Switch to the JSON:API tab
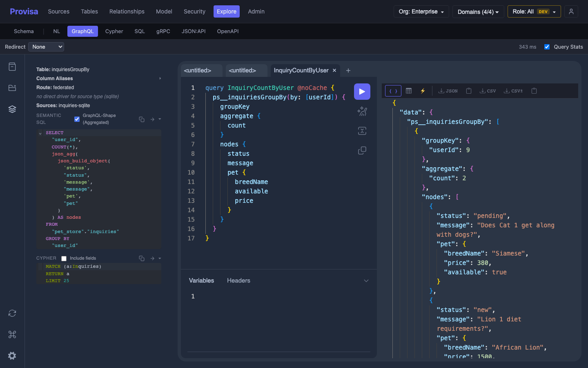Screen dimensions: 588x368 pos(194,31)
